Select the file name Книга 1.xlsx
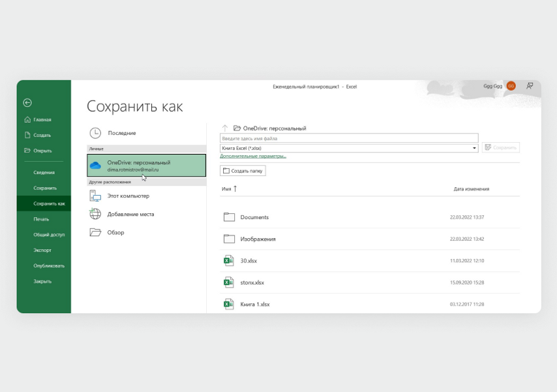557x392 pixels. pyautogui.click(x=255, y=304)
